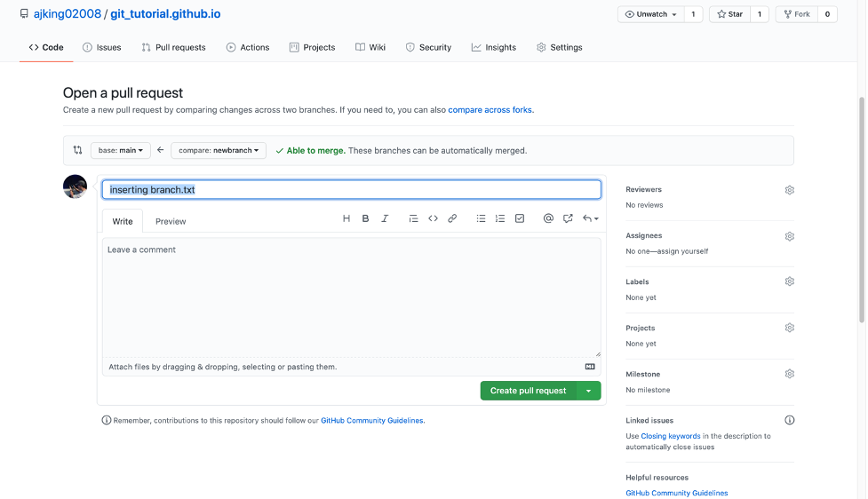Click Create pull request button
868x499 pixels.
[x=528, y=391]
